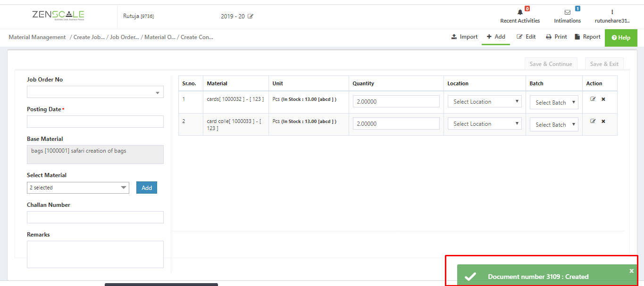Open Select Batch for cards row

click(x=554, y=102)
